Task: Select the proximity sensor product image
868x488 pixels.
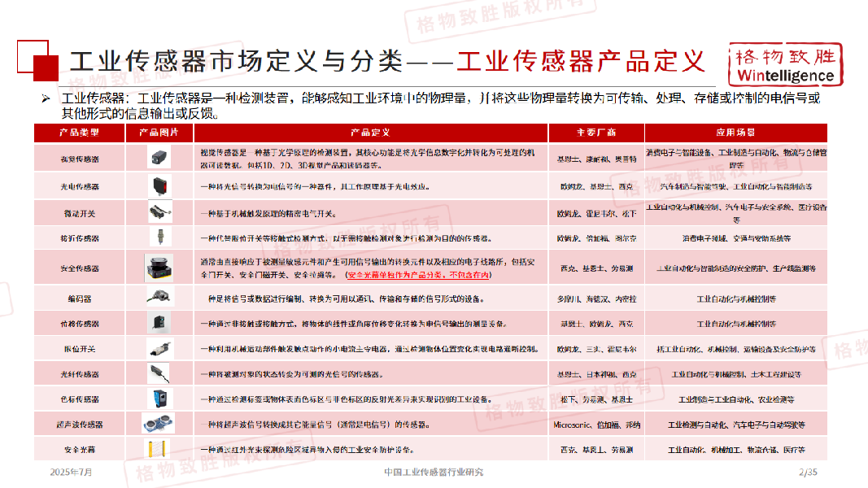Action: (160, 237)
